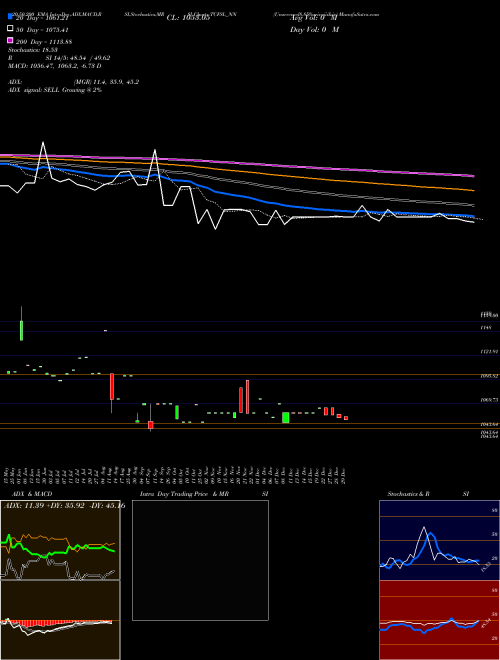
Task: Click the 'Stochastics & R' panel title
Action: [x=408, y=494]
